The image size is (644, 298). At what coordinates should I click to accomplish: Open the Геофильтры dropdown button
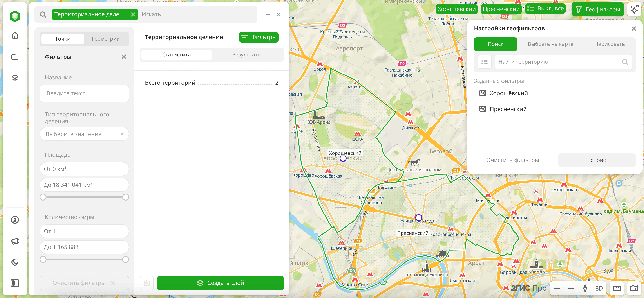(x=597, y=9)
